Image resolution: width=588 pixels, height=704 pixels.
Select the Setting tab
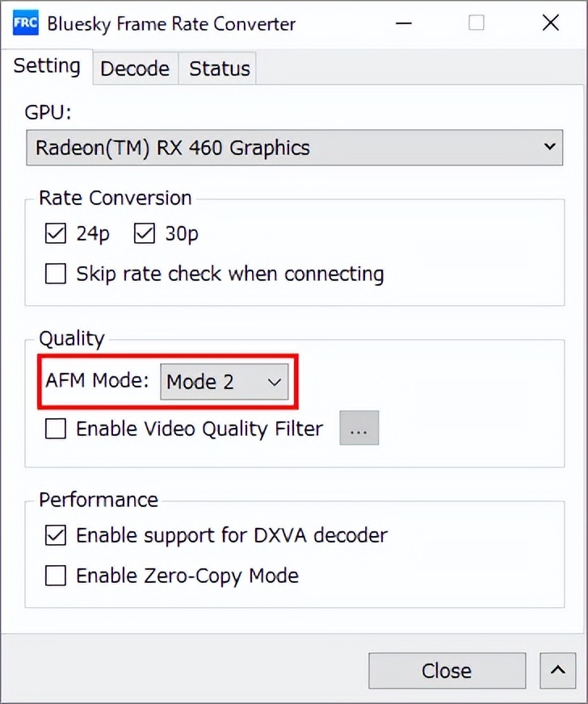[x=47, y=66]
